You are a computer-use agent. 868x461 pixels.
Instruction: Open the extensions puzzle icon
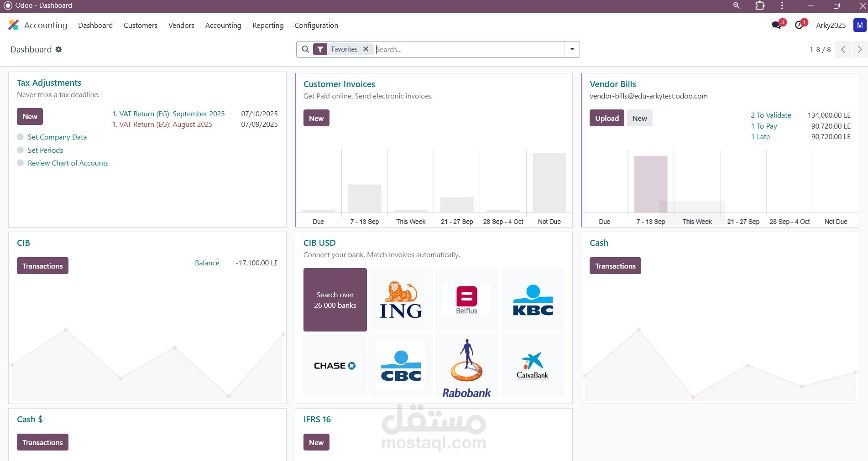pos(760,5)
